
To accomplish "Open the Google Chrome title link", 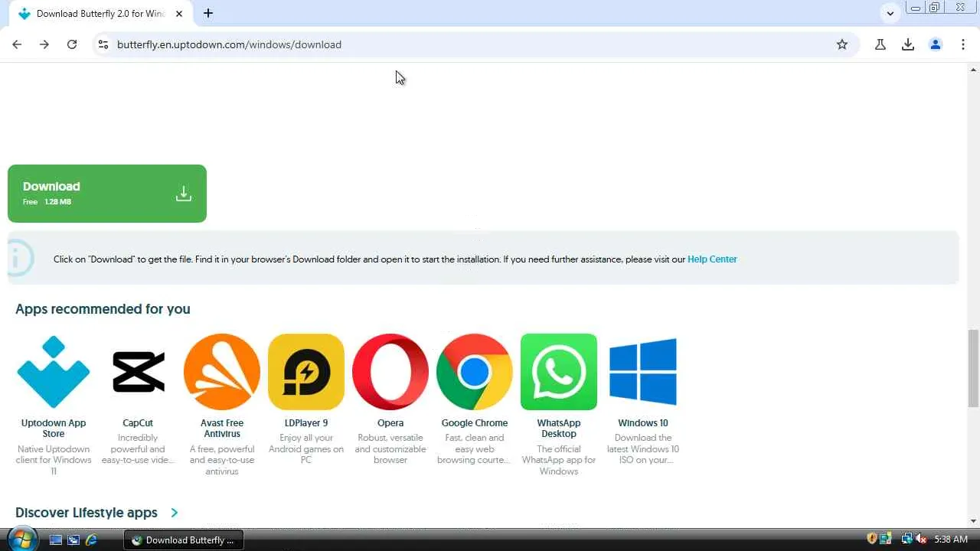I will click(x=475, y=423).
